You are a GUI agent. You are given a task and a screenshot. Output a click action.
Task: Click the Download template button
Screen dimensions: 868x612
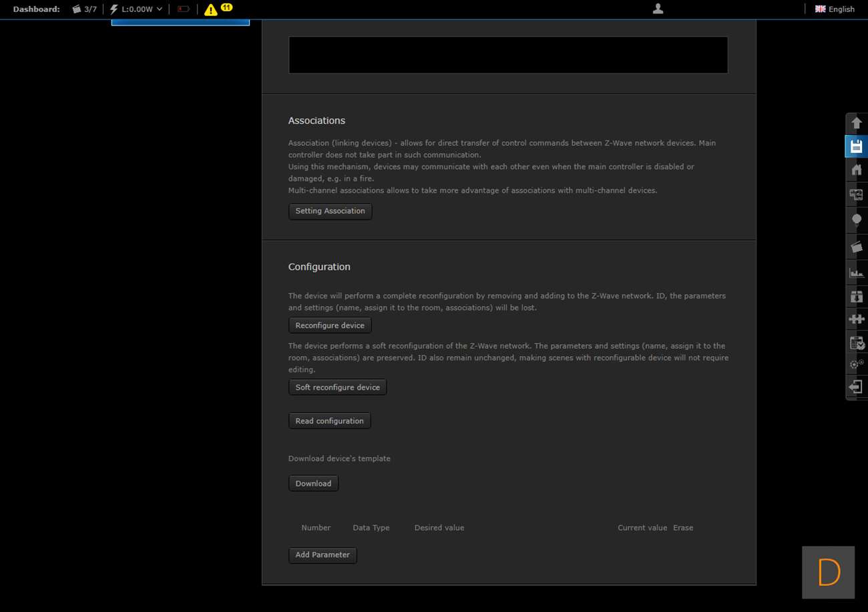tap(313, 484)
